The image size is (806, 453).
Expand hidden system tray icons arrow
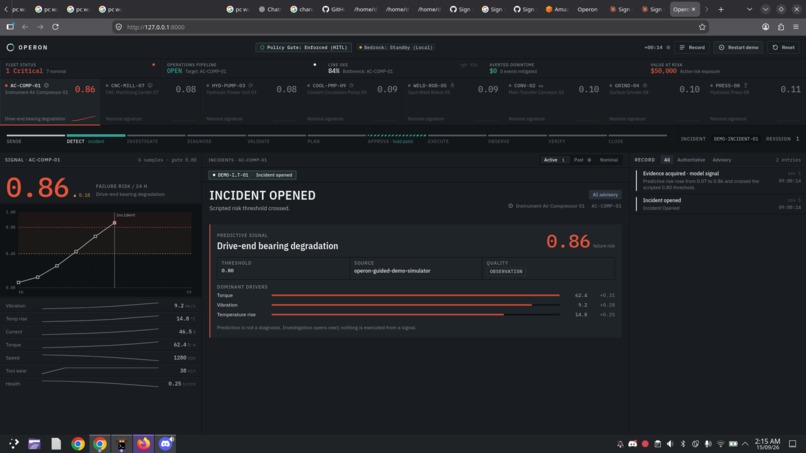coord(745,444)
